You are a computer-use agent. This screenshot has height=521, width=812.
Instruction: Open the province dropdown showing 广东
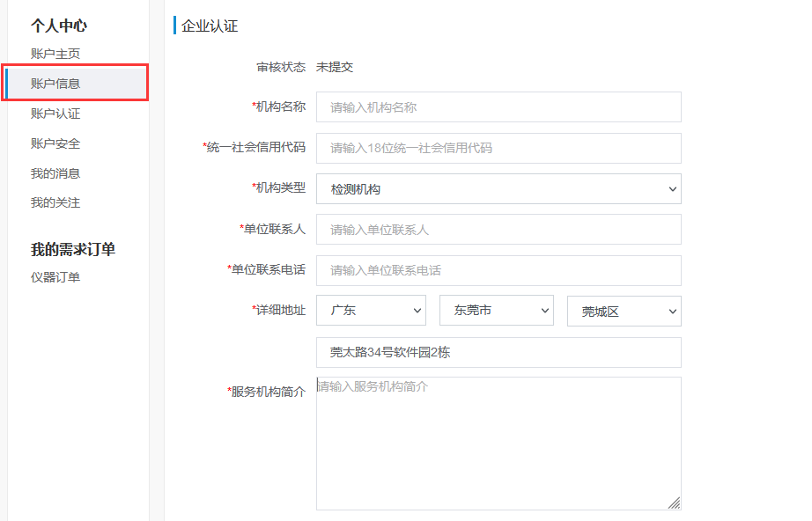pos(371,311)
